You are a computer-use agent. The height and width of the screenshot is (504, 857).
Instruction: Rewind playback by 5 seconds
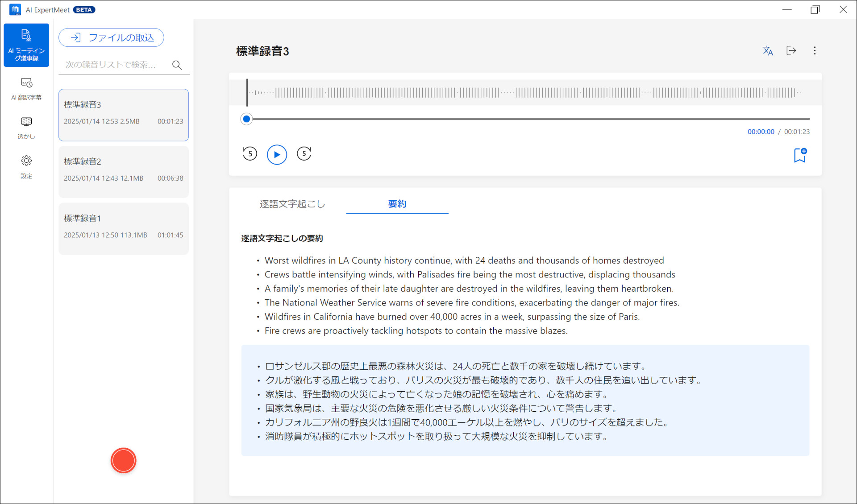click(x=250, y=154)
